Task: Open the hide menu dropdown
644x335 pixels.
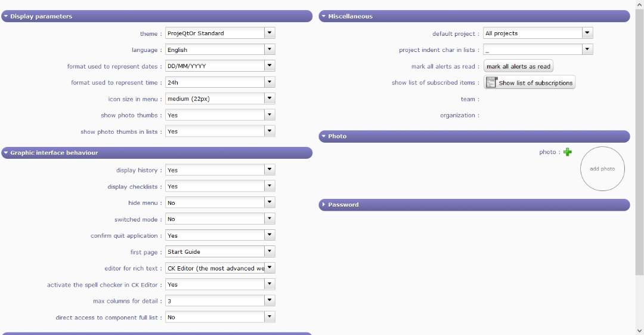Action: point(270,203)
